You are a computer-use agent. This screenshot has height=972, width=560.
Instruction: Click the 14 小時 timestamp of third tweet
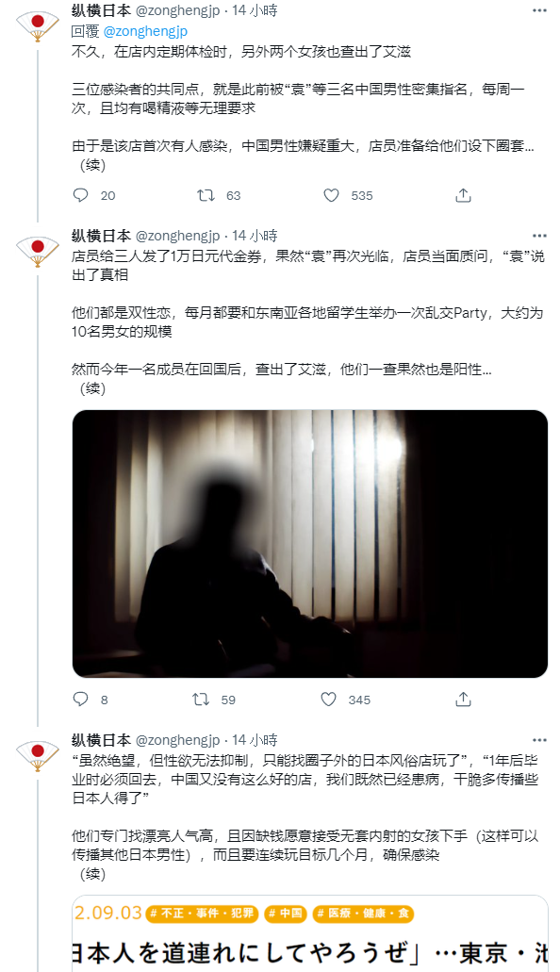click(255, 740)
